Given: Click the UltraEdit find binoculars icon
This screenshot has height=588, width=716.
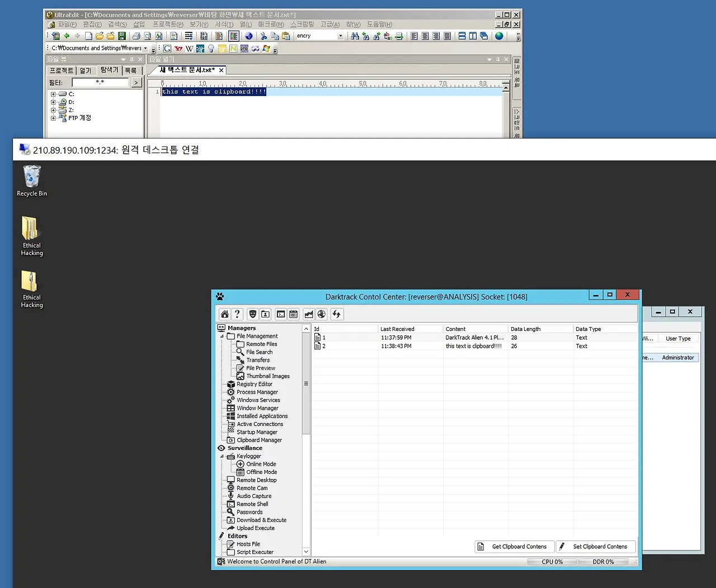Looking at the screenshot, I should 355,36.
